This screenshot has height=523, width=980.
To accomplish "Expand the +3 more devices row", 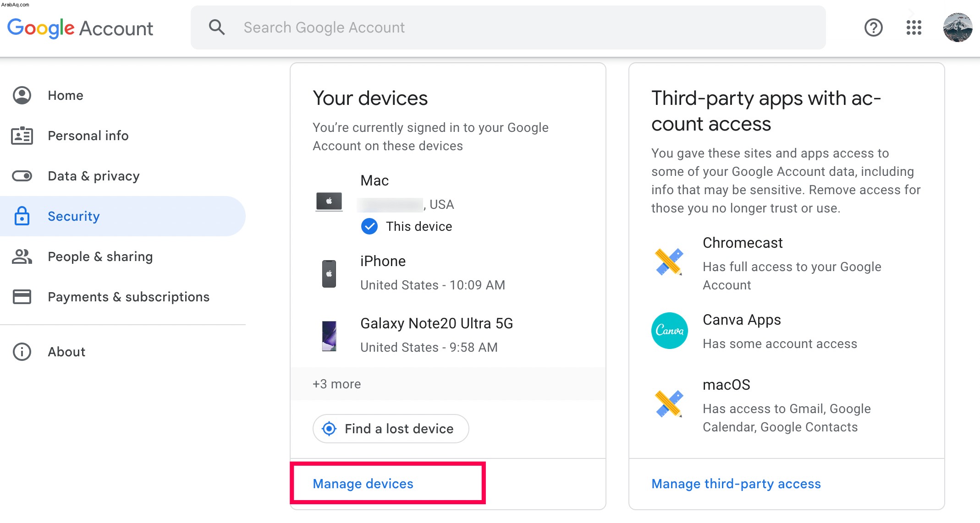I will [x=448, y=384].
